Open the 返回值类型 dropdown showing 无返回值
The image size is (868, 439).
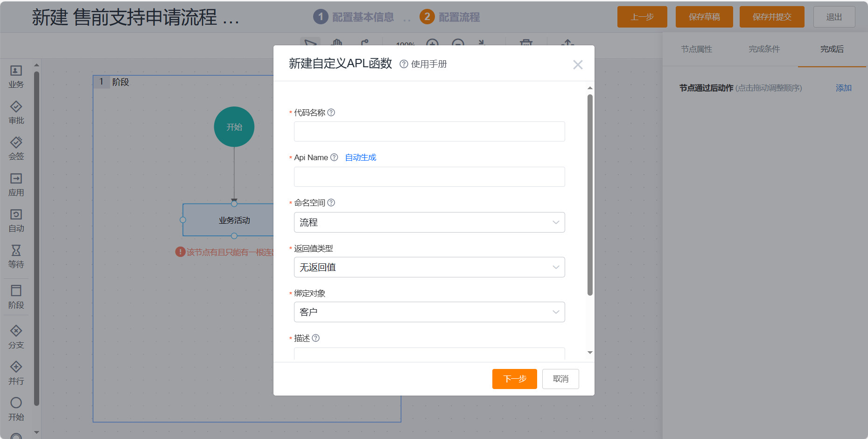point(429,267)
